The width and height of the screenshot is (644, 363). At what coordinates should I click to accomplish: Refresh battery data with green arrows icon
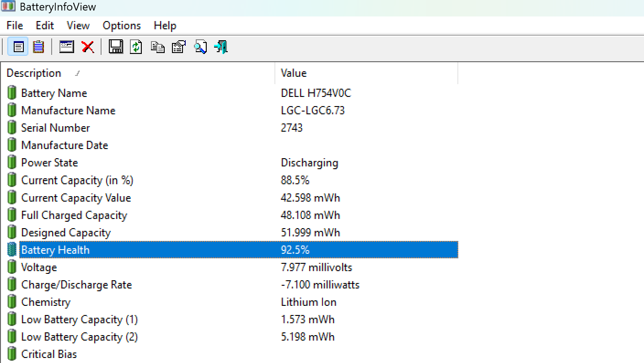tap(136, 47)
